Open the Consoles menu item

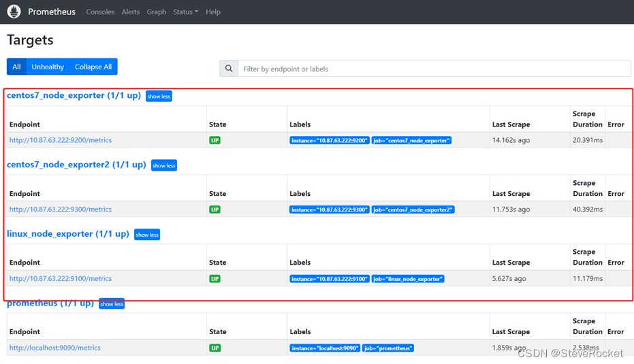(100, 12)
